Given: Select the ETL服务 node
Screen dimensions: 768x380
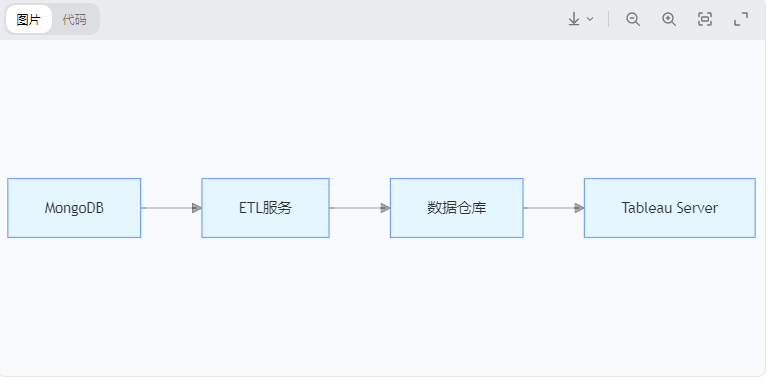Looking at the screenshot, I should pyautogui.click(x=265, y=208).
